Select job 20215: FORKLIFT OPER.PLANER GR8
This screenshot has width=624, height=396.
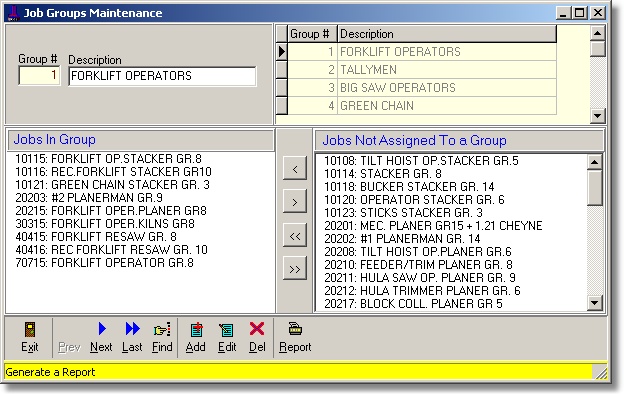pyautogui.click(x=111, y=211)
